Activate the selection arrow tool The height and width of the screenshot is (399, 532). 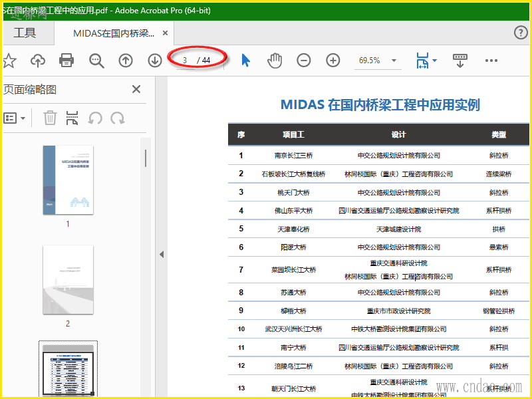pyautogui.click(x=245, y=61)
